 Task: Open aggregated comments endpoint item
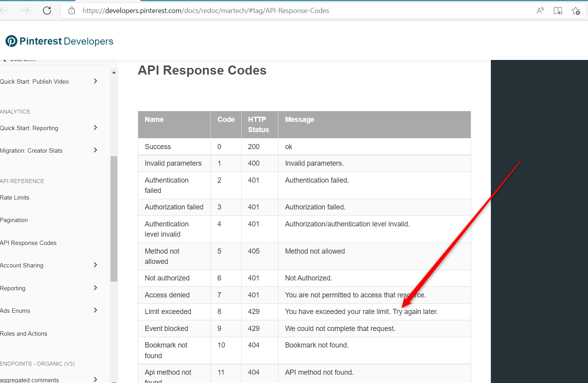click(x=30, y=380)
